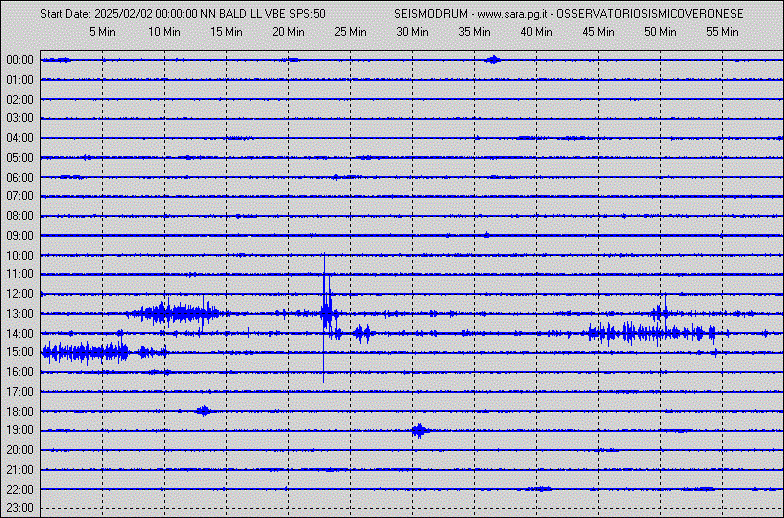Click the 45 Min column label

click(x=598, y=32)
